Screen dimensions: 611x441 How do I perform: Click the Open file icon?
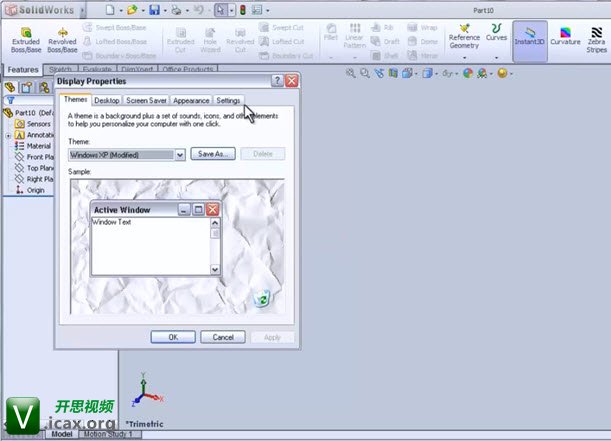pos(132,10)
